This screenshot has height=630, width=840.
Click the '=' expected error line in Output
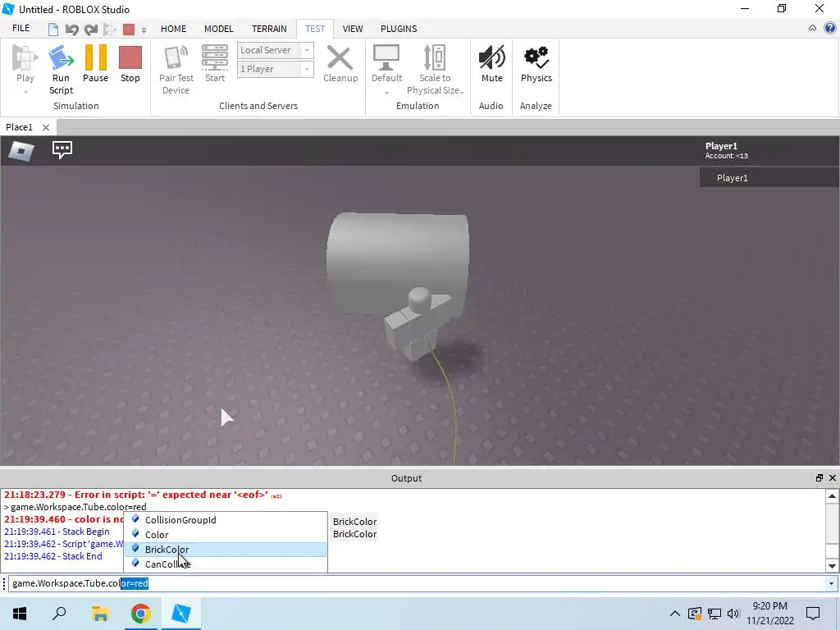[143, 495]
